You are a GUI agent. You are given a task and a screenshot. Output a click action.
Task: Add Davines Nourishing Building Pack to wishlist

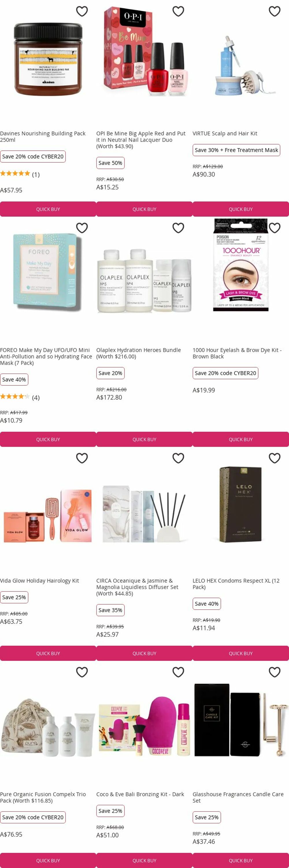(x=82, y=12)
